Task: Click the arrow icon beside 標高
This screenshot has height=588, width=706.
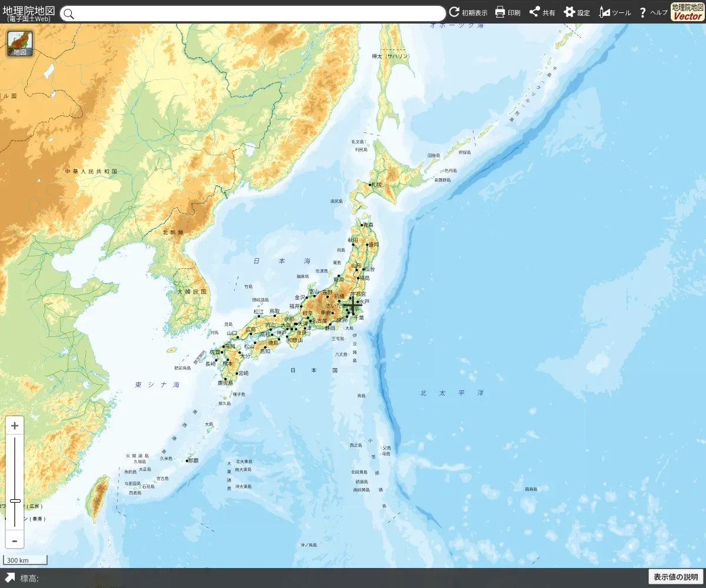Action: click(10, 578)
